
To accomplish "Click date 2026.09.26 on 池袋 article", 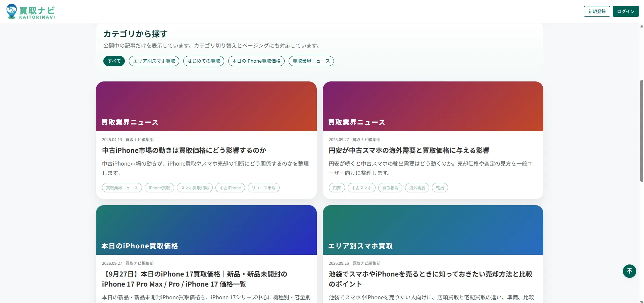I will click(339, 263).
